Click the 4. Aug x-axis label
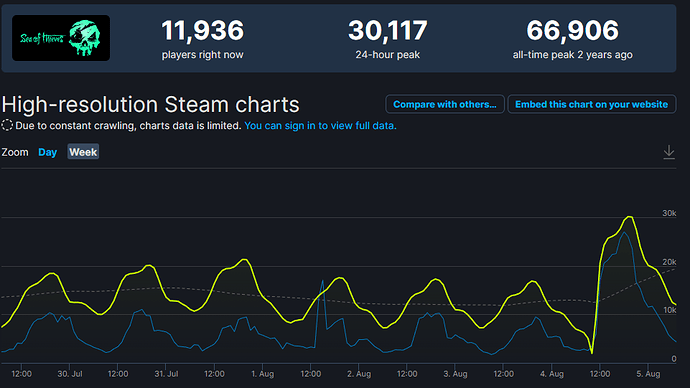Screen dimensions: 690x388 pos(552,374)
